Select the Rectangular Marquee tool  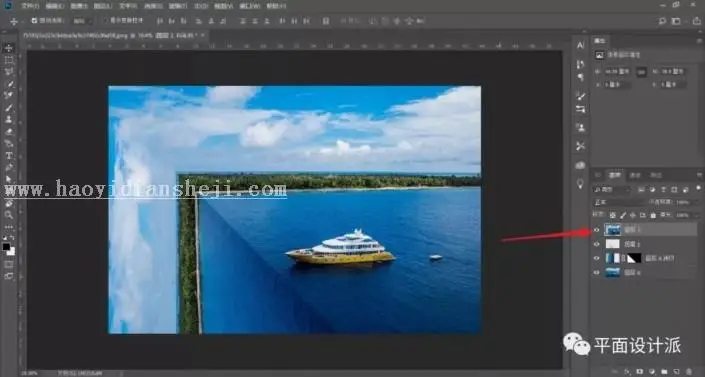click(9, 60)
